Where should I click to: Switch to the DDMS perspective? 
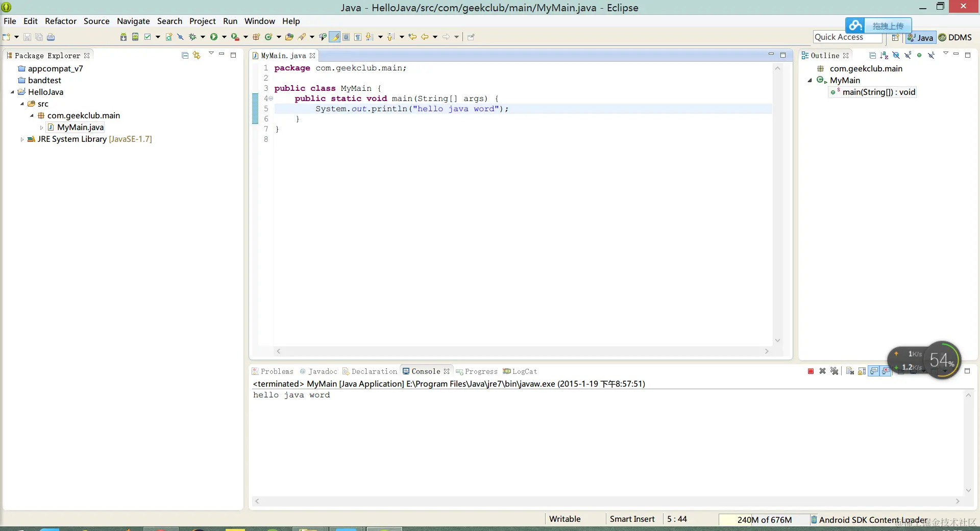(955, 37)
